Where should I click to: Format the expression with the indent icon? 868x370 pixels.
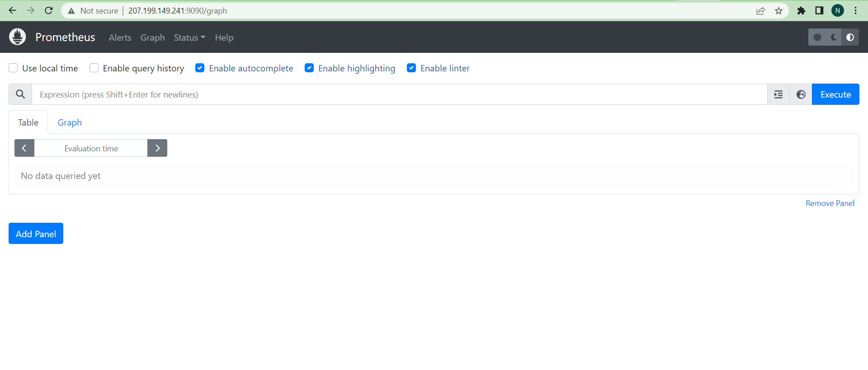click(778, 94)
